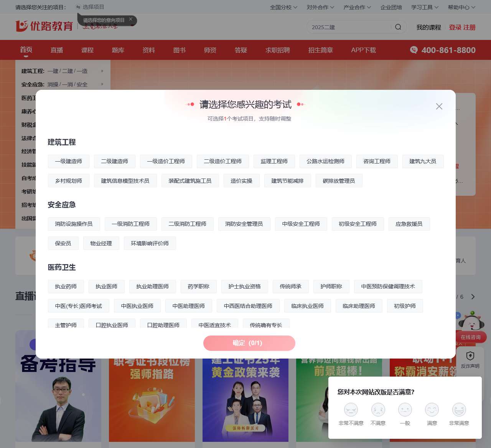Rate the redesign 非常满意 face
The width and height of the screenshot is (491, 448).
pos(459,410)
